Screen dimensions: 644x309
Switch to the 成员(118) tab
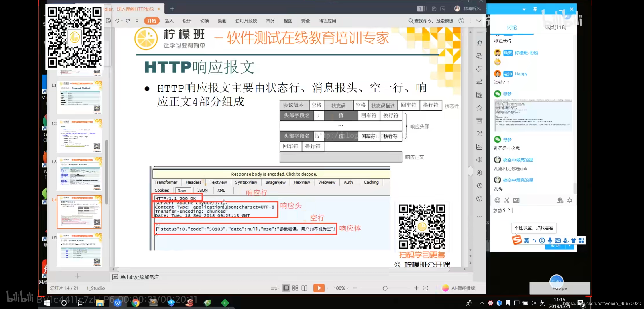(555, 27)
